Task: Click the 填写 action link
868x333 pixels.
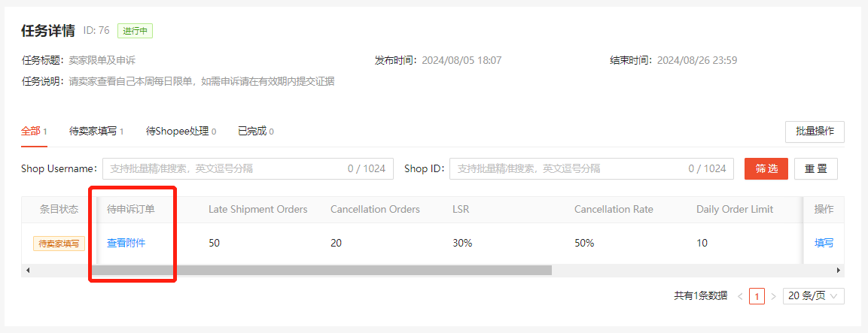Action: click(824, 243)
